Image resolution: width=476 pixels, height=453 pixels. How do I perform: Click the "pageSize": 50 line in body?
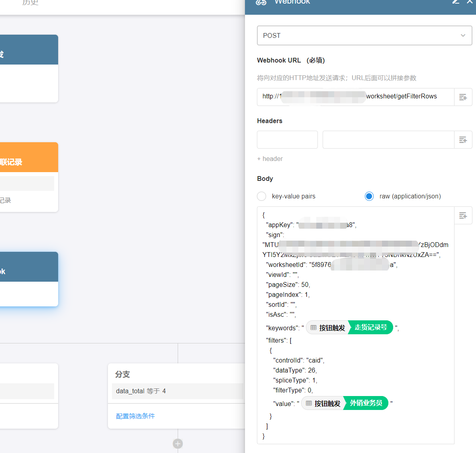[288, 284]
